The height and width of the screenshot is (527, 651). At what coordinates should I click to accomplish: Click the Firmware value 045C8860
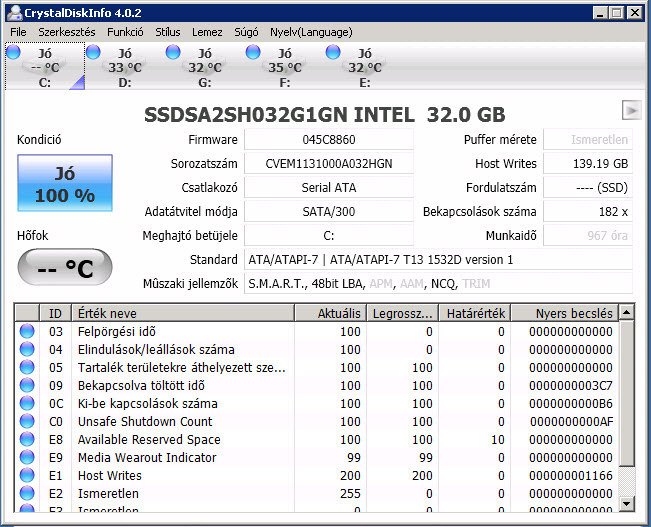(329, 140)
